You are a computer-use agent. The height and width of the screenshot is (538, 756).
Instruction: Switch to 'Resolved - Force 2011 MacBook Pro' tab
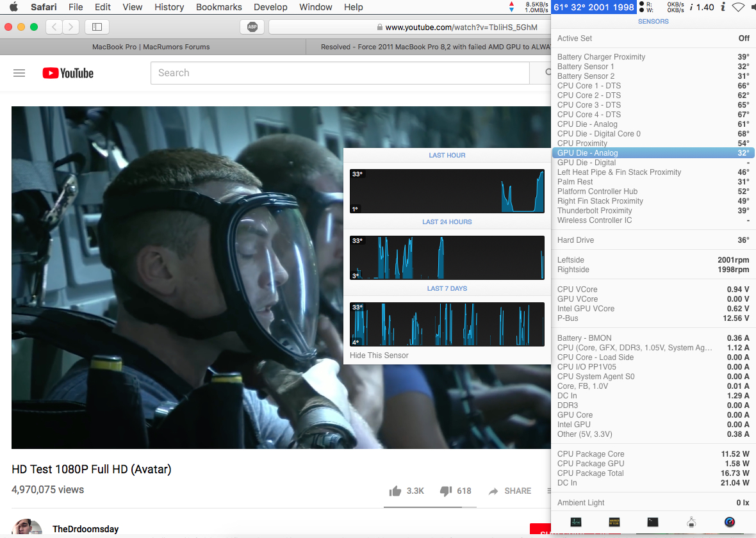click(x=429, y=47)
